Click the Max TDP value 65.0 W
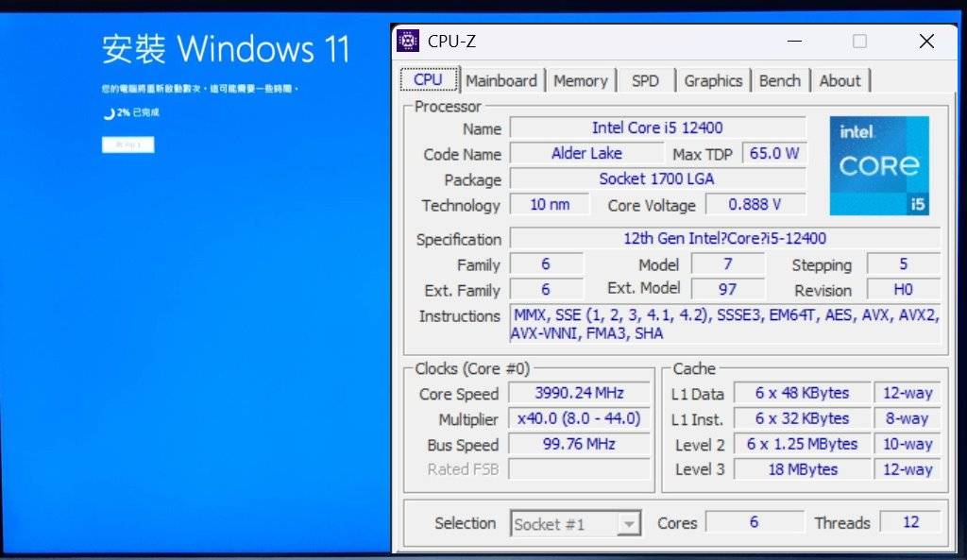This screenshot has height=560, width=967. (x=774, y=153)
